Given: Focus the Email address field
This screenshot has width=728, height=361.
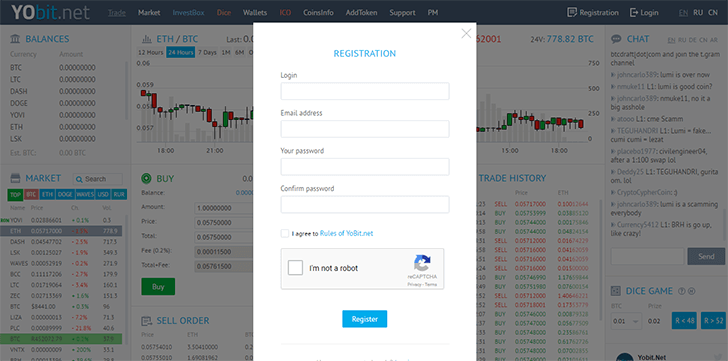Looking at the screenshot, I should [364, 129].
